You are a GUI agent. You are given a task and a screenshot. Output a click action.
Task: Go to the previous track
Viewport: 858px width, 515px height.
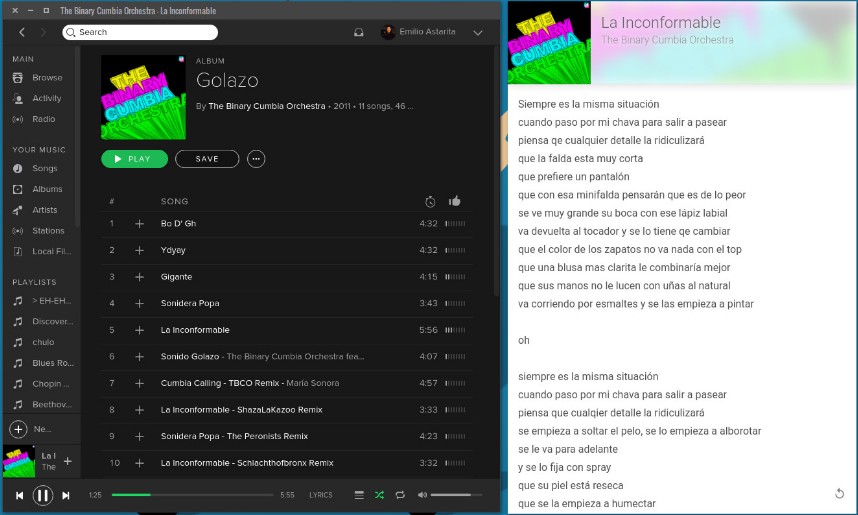click(19, 495)
